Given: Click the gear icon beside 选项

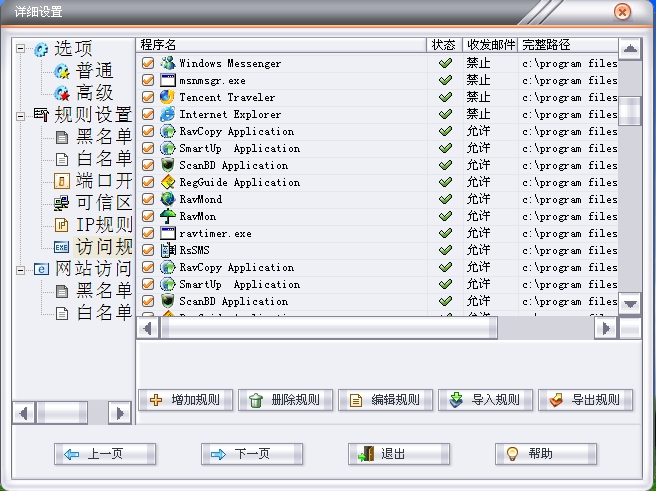Looking at the screenshot, I should [x=41, y=49].
